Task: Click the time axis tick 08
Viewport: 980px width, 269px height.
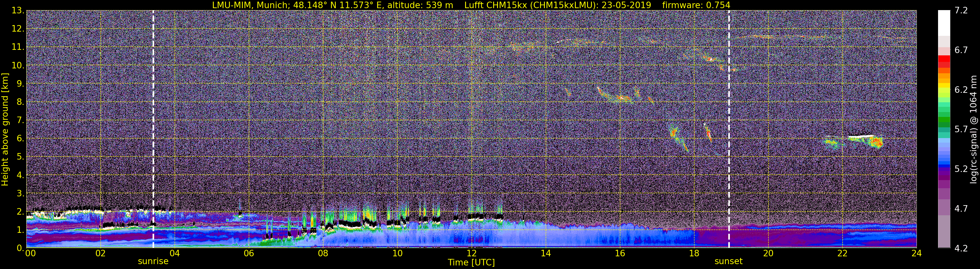Action: coord(323,253)
